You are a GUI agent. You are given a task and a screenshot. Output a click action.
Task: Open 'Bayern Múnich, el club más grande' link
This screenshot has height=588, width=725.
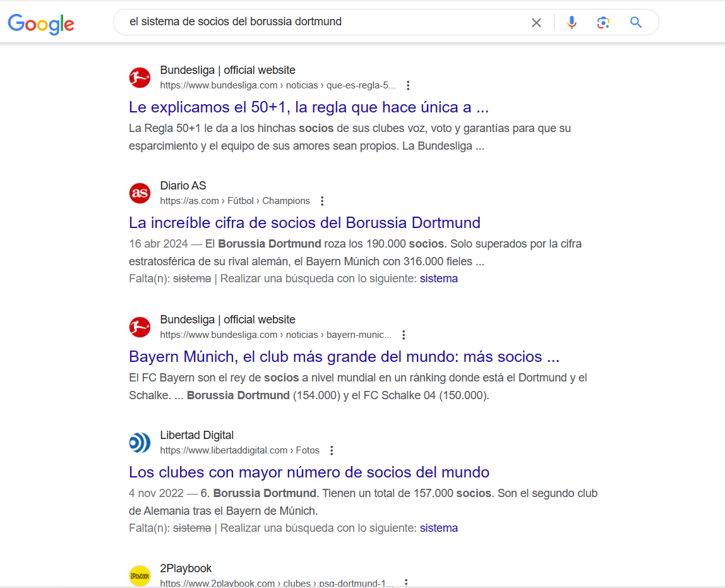pyautogui.click(x=344, y=357)
